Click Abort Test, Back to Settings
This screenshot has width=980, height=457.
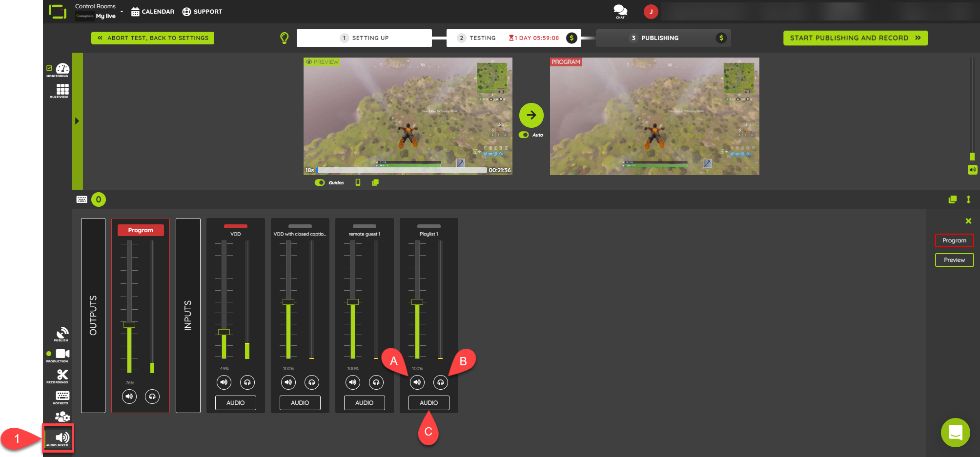(153, 38)
